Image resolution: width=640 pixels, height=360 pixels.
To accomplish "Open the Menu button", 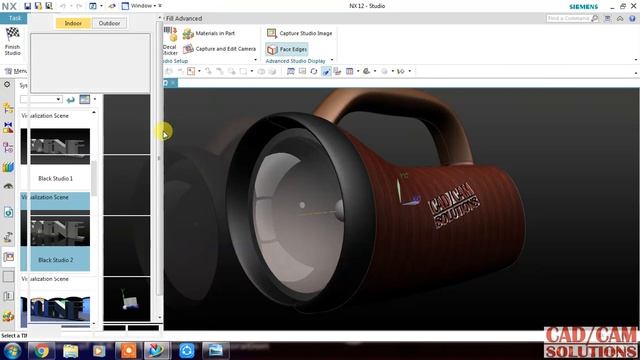I will (16, 71).
